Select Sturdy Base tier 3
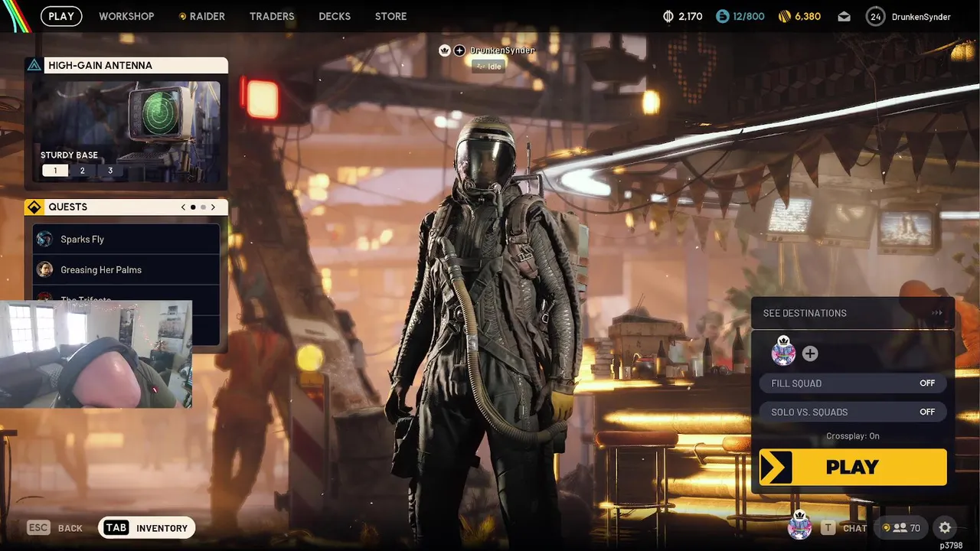 point(110,170)
